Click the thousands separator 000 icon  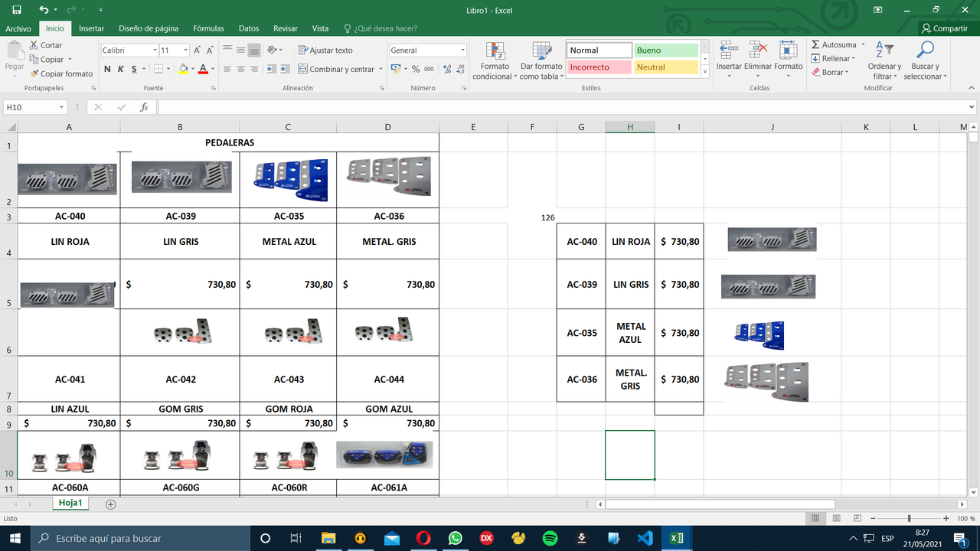(x=429, y=69)
